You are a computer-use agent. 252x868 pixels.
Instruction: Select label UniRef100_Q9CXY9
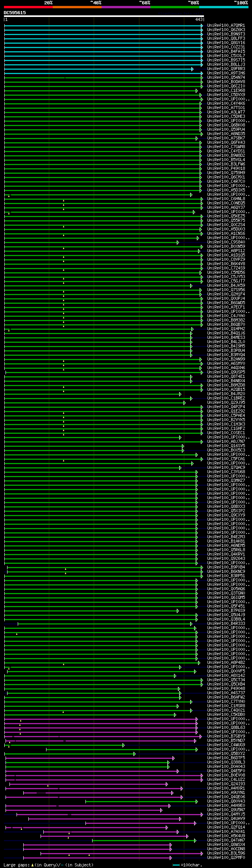tap(226, 515)
